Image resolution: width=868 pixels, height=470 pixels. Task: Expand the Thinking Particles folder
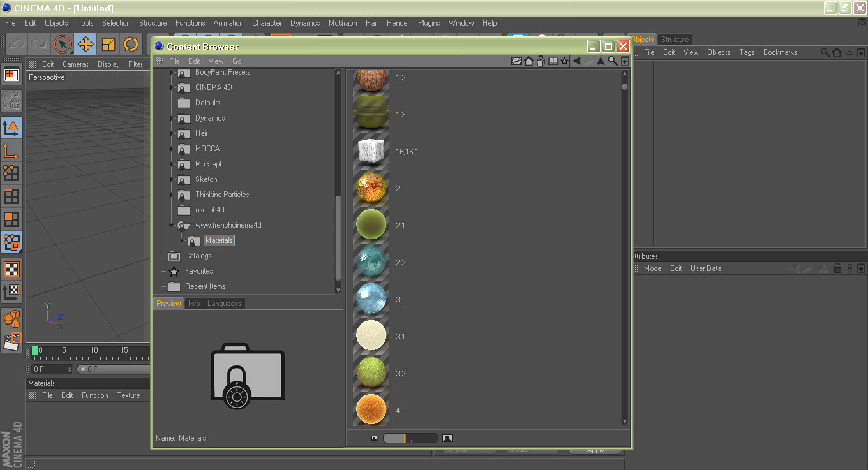[172, 195]
